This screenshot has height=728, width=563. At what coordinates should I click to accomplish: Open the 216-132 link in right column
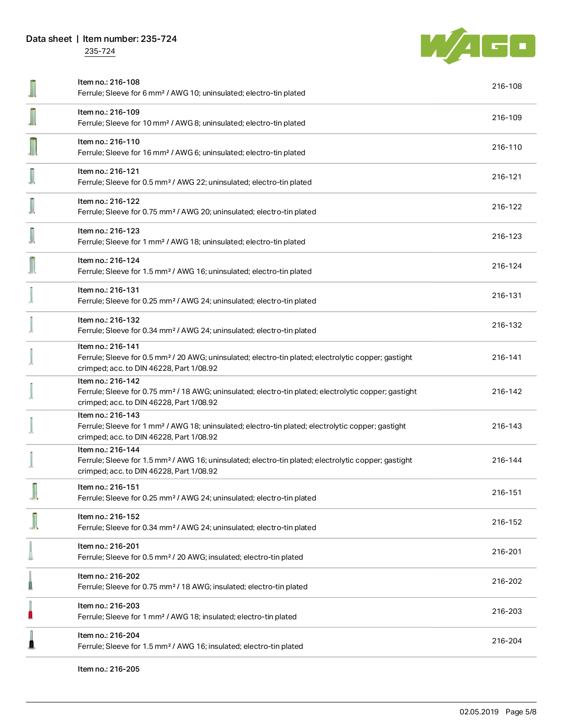(507, 325)
